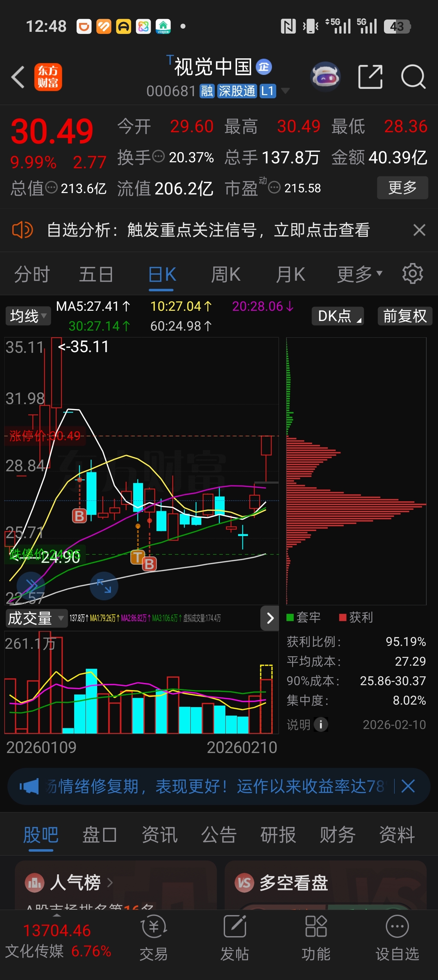Toggle 套牢 green legend
This screenshot has width=438, height=980.
pyautogui.click(x=303, y=617)
